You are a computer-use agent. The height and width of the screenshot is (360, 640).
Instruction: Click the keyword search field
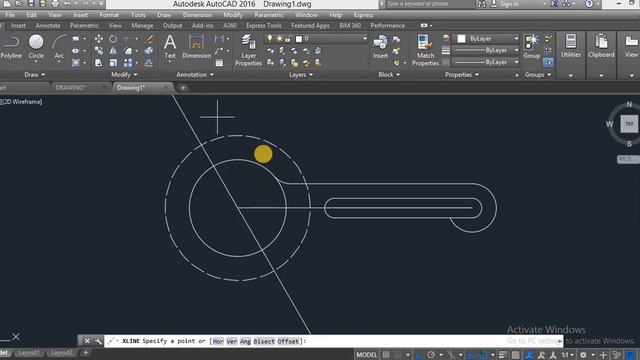point(430,4)
